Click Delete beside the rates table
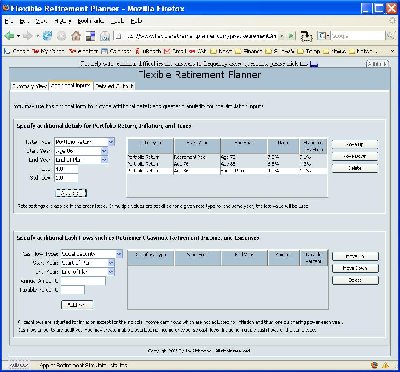 pyautogui.click(x=355, y=168)
